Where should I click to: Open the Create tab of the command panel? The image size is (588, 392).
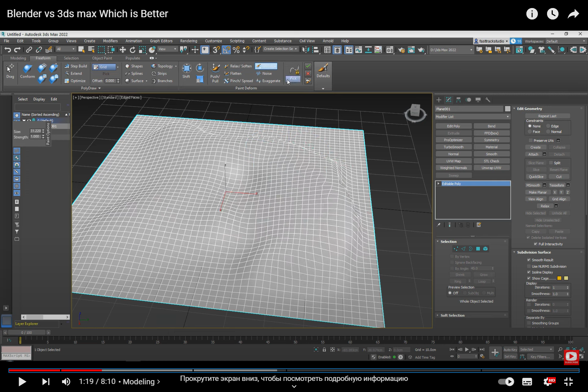pyautogui.click(x=439, y=100)
